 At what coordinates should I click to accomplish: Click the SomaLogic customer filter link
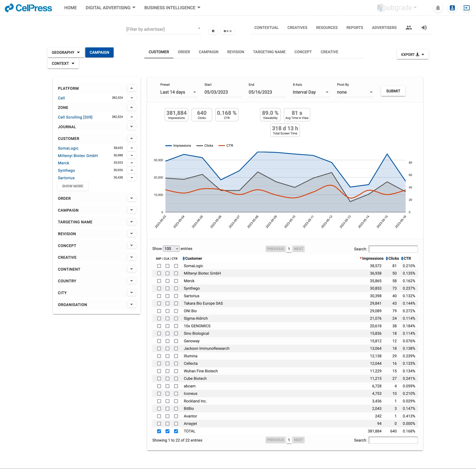click(x=68, y=148)
